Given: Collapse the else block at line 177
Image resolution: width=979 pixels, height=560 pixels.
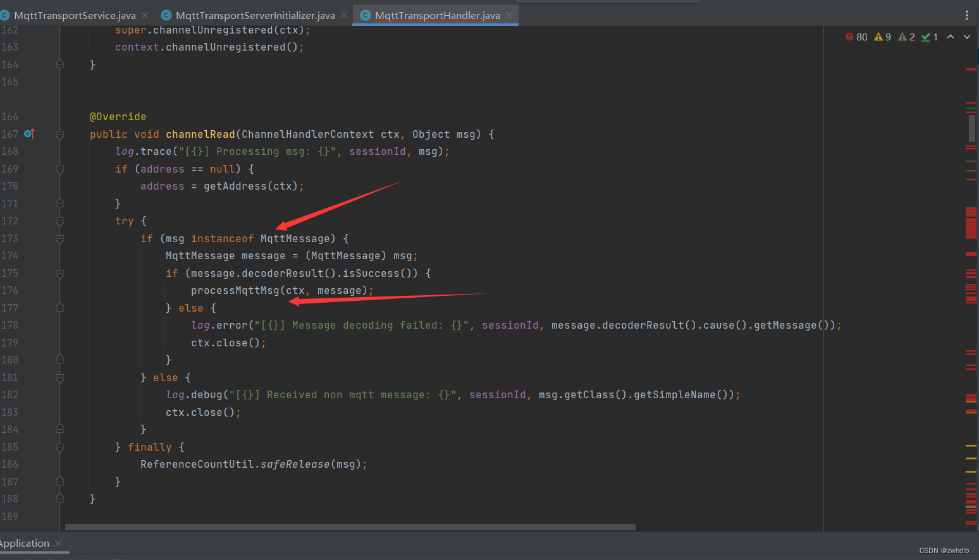Looking at the screenshot, I should 60,308.
